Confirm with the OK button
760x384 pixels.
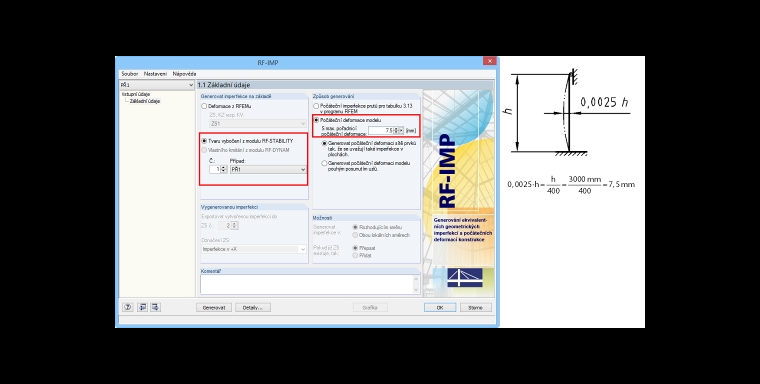(440, 307)
